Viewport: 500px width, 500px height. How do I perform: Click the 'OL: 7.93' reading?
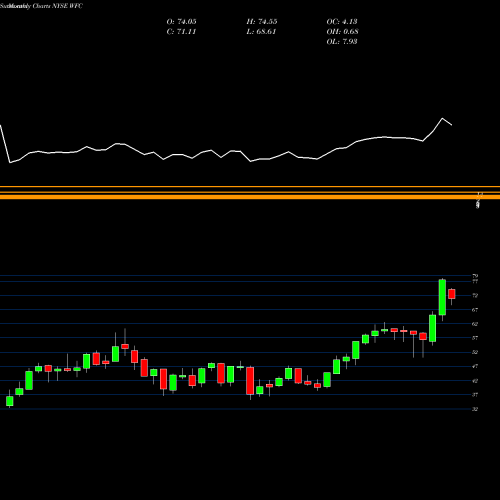pyautogui.click(x=342, y=42)
